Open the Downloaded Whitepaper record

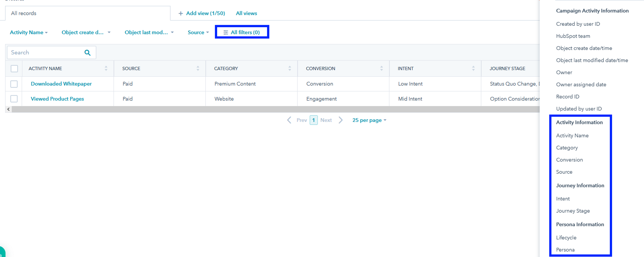coord(61,84)
